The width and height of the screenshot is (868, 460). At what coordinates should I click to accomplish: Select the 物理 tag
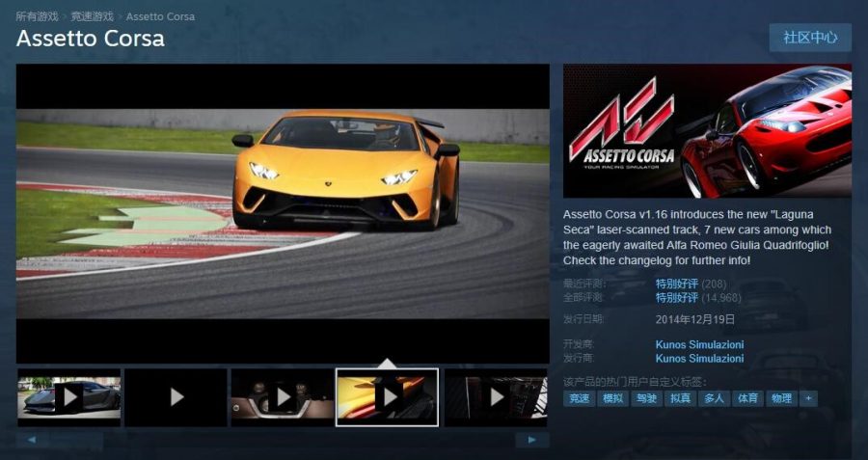[781, 398]
